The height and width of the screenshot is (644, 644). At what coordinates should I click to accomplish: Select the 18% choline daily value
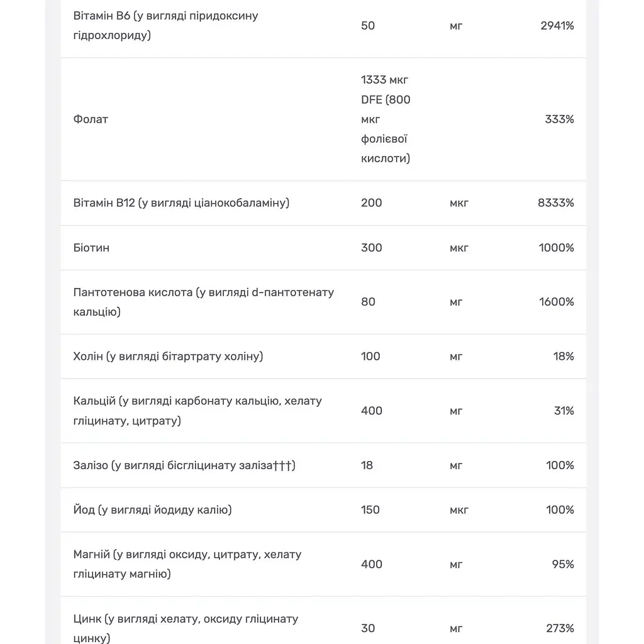tap(563, 357)
